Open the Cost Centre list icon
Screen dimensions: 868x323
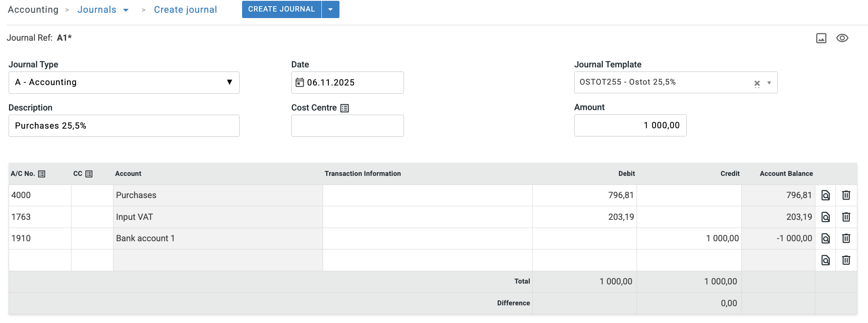(344, 108)
